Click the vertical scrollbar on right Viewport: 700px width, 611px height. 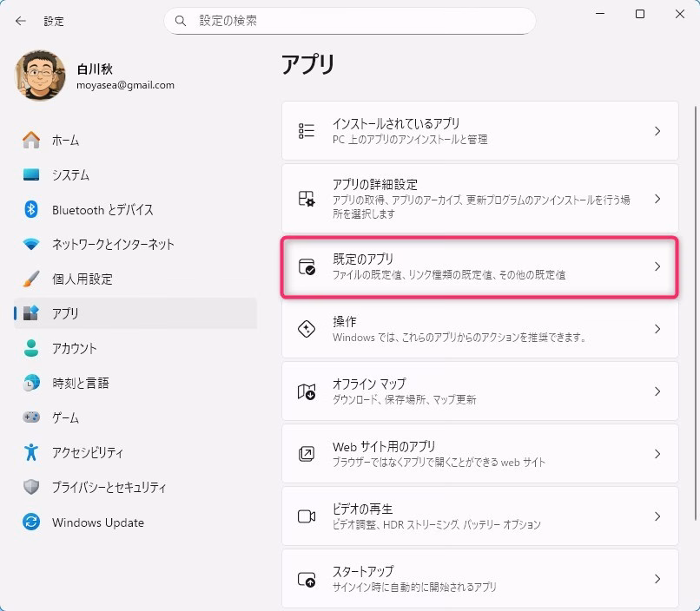tap(696, 312)
